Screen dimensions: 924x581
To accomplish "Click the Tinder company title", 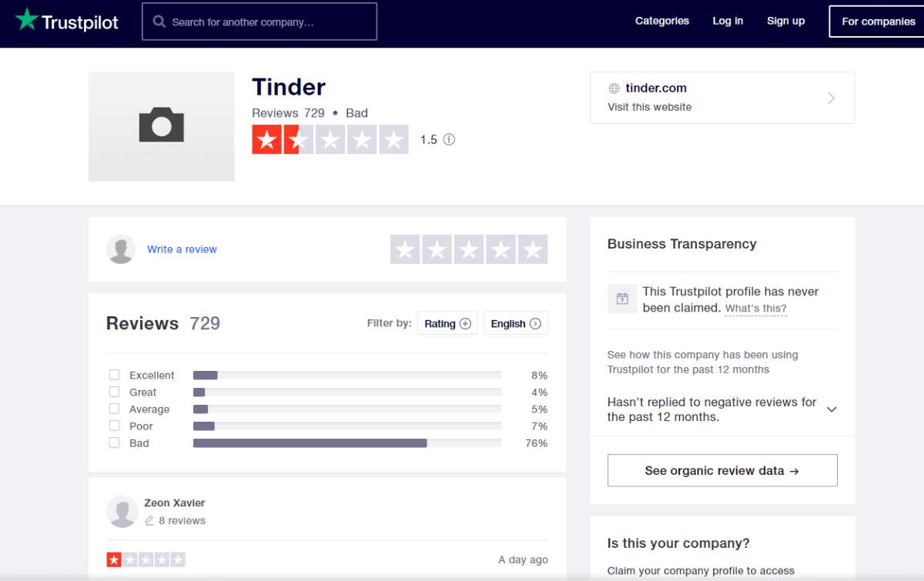I will pyautogui.click(x=289, y=87).
